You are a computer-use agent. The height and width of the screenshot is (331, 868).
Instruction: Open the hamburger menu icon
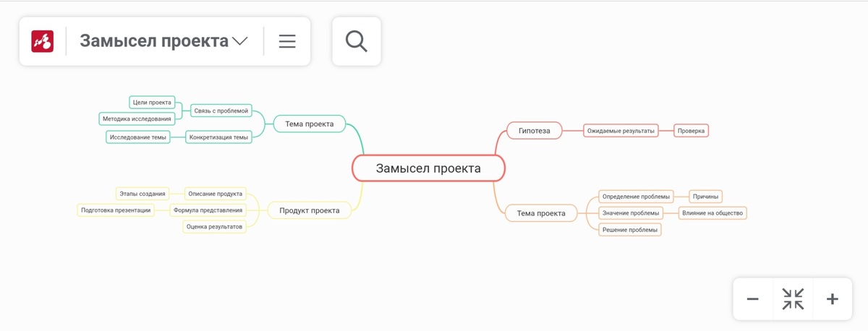click(x=287, y=41)
